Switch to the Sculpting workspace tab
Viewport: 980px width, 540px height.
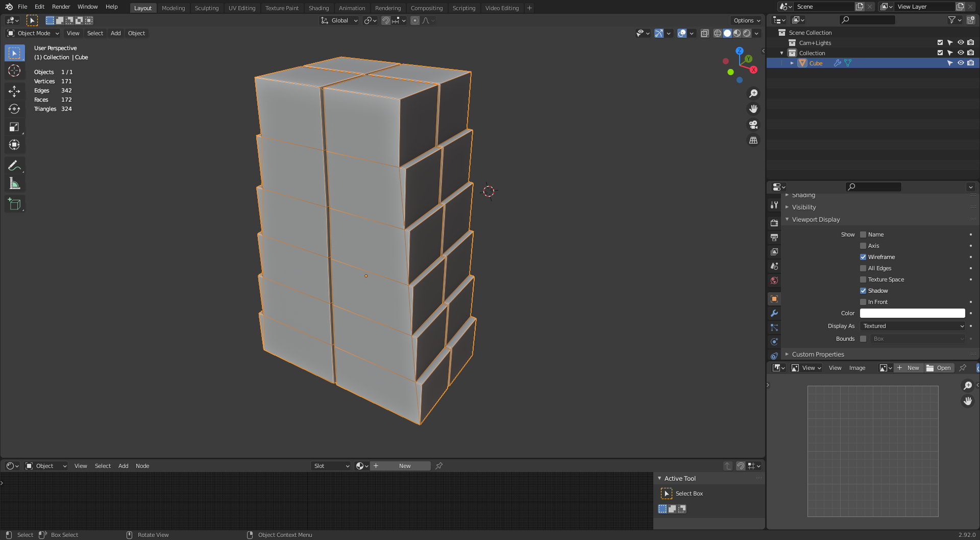pos(206,8)
